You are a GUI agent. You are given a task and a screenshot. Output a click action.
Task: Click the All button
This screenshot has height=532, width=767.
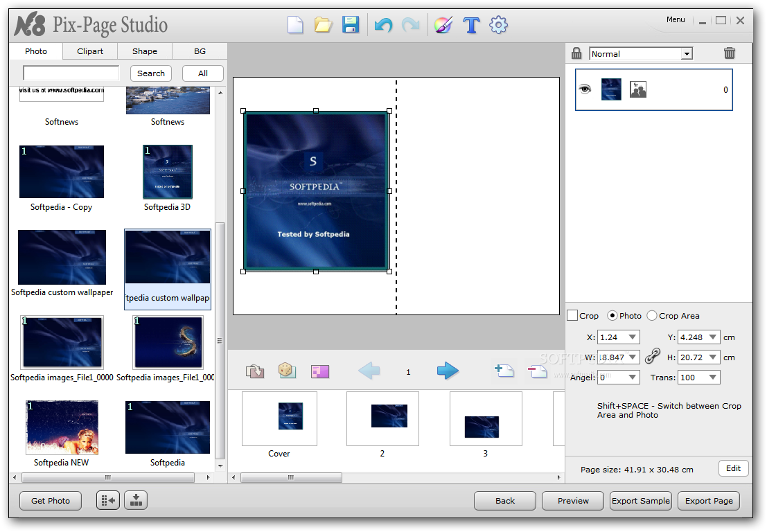[x=203, y=73]
